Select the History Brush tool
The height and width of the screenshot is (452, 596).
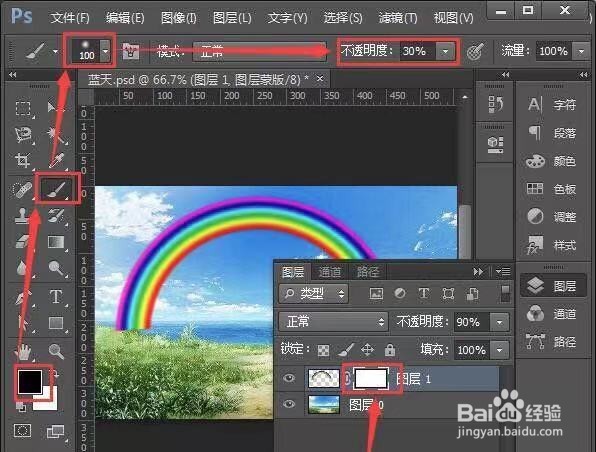tap(56, 215)
